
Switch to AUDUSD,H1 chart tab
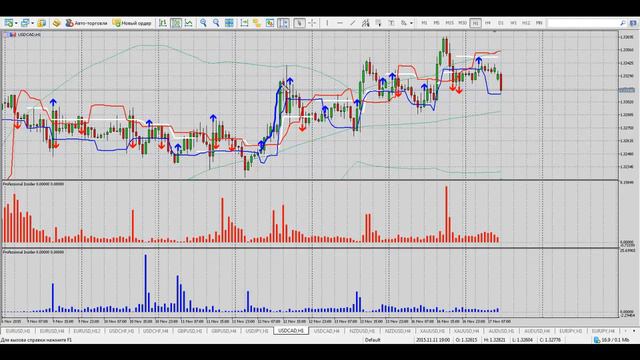pos(502,331)
